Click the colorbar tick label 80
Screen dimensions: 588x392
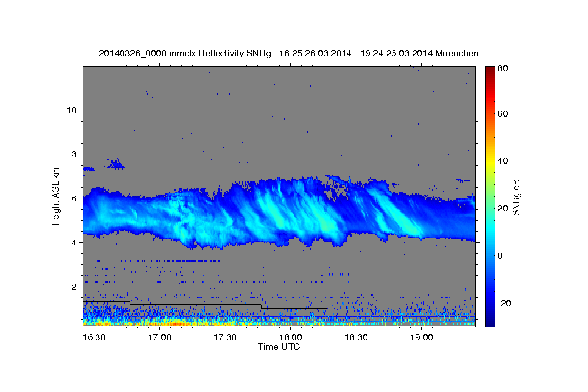tap(504, 68)
